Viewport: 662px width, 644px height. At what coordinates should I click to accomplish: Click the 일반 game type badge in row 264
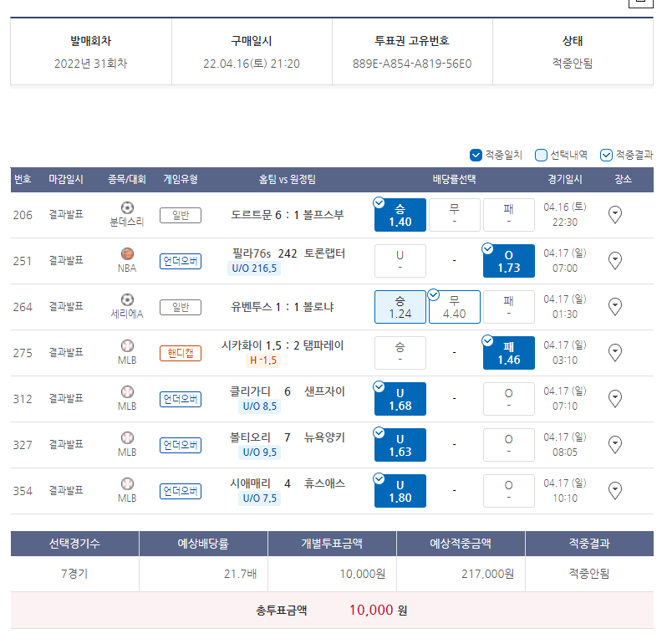coord(181,308)
